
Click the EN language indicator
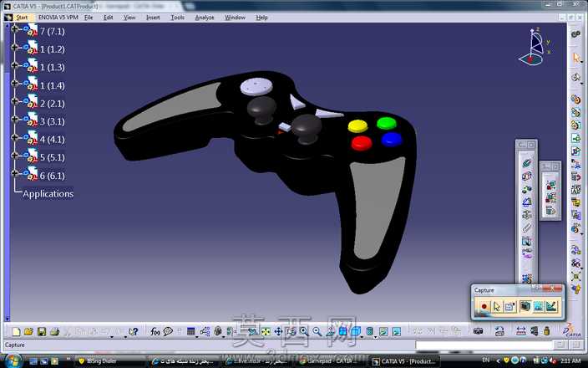click(x=485, y=360)
